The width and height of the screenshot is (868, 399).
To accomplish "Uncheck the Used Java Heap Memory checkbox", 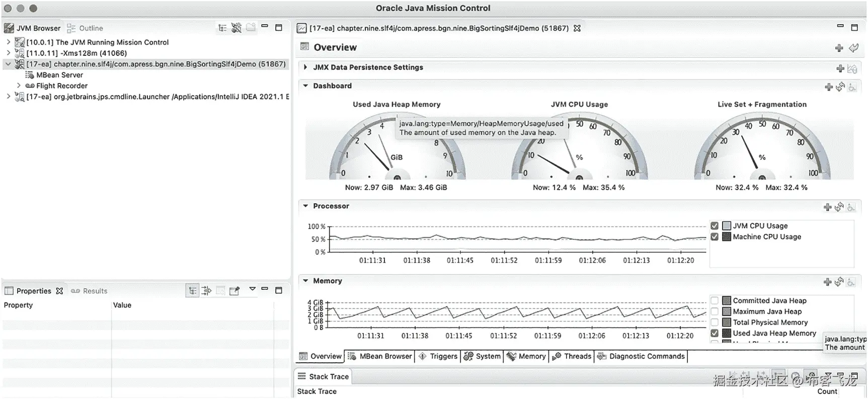I will 715,333.
